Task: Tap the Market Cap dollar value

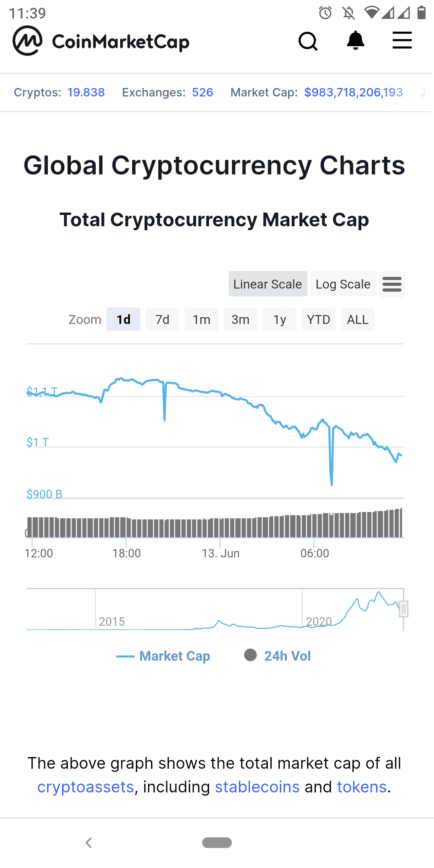Action: click(x=353, y=92)
